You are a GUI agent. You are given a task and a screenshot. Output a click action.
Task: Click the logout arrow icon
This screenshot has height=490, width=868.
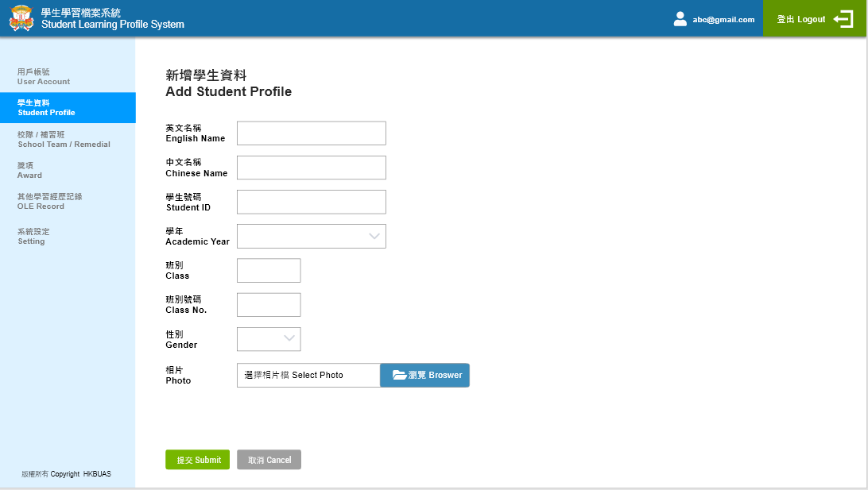coord(843,19)
